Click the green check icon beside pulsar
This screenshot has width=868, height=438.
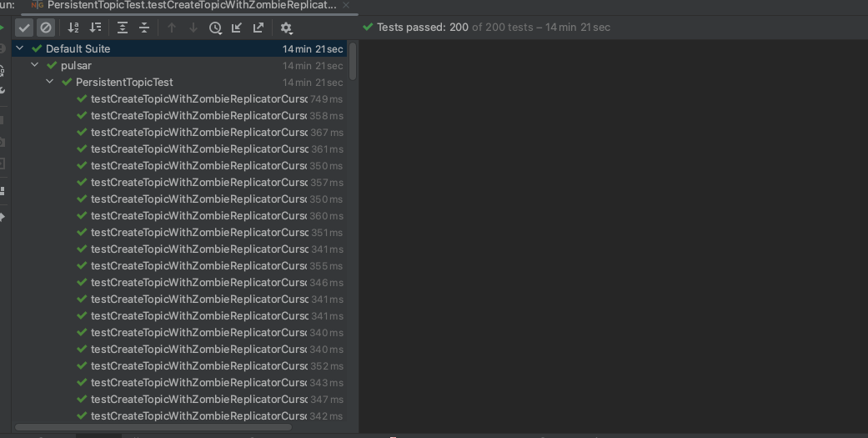pyautogui.click(x=52, y=65)
